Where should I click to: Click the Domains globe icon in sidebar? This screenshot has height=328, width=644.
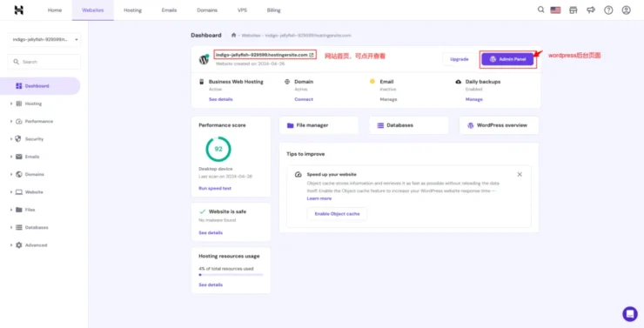coord(19,175)
